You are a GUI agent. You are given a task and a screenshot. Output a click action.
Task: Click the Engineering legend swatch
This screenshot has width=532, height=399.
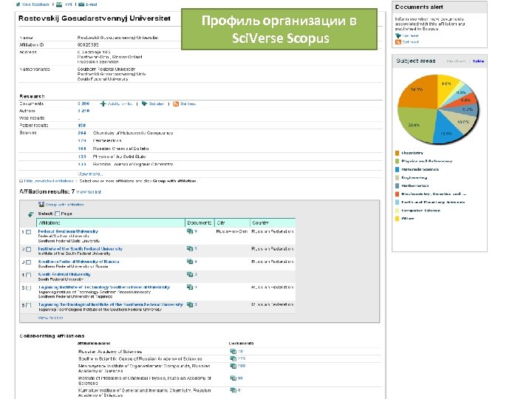pos(398,178)
